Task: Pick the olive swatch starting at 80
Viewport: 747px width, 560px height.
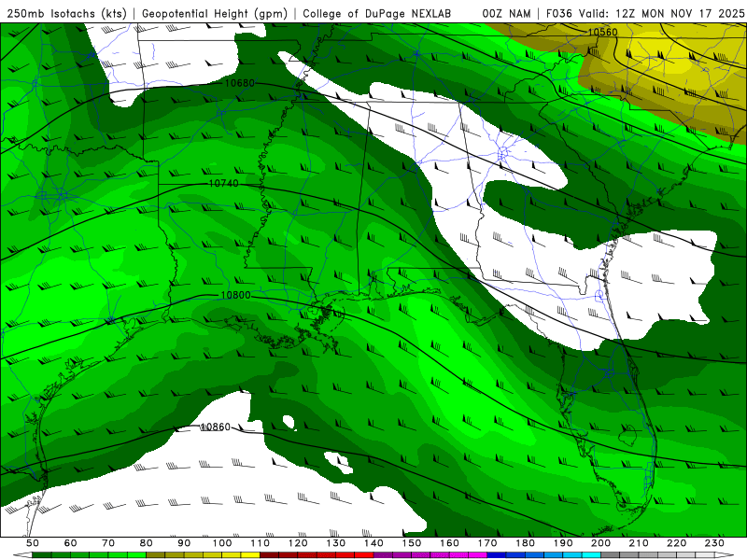Action: point(156,555)
